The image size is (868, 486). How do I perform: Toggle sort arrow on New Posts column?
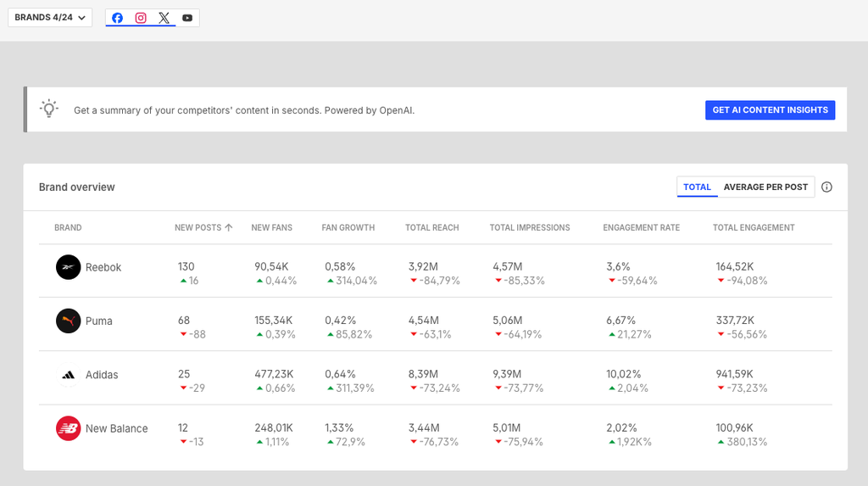point(229,227)
